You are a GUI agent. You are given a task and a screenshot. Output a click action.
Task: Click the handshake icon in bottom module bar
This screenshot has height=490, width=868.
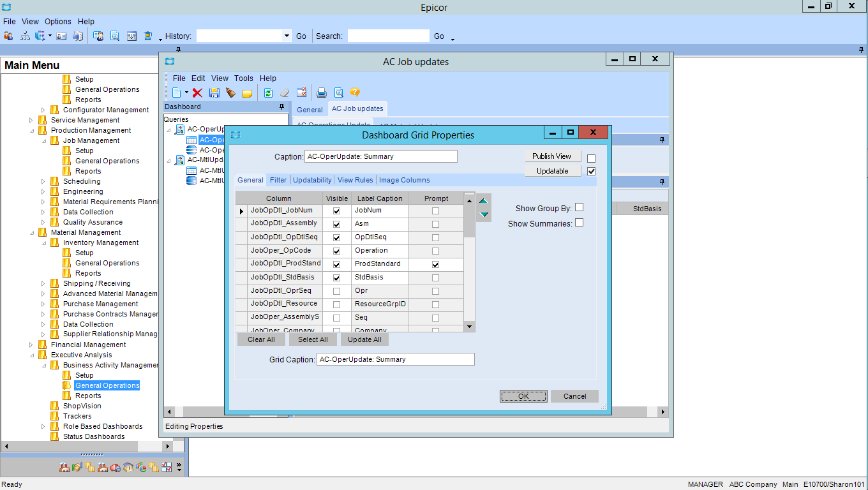pos(77,467)
